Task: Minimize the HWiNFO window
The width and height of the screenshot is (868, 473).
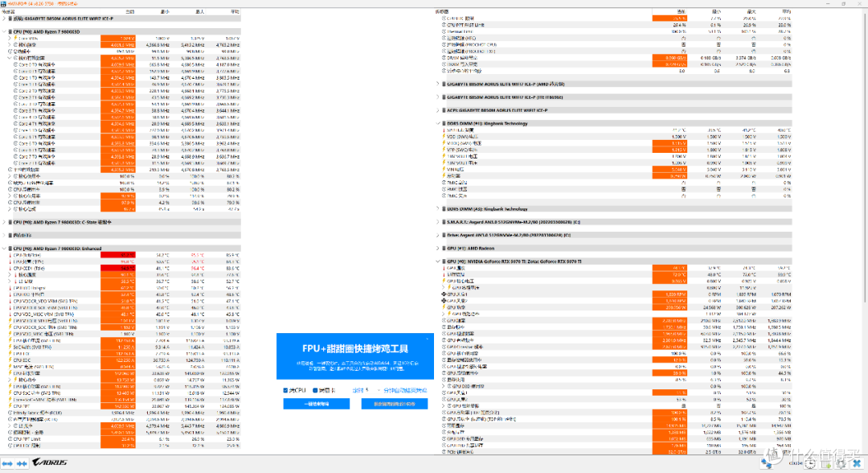Action: coord(829,3)
